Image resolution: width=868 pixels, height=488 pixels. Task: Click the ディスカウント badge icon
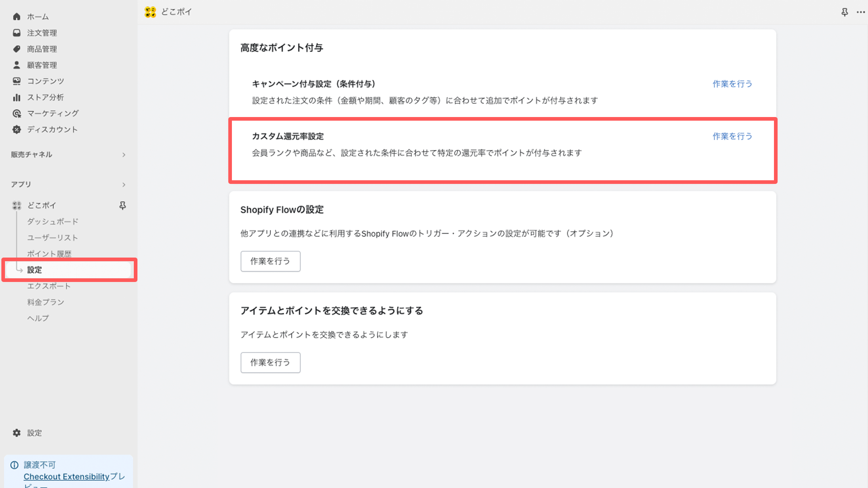point(17,130)
